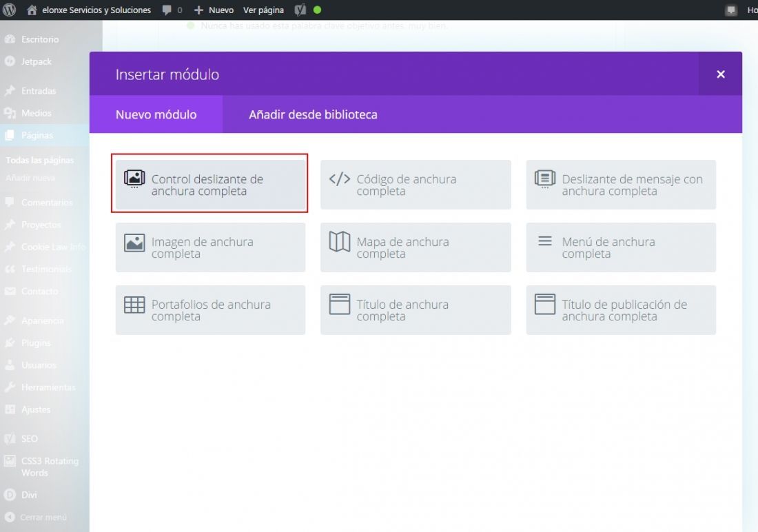The width and height of the screenshot is (758, 532).
Task: Open the Nuevo menu in admin bar
Action: pos(214,10)
